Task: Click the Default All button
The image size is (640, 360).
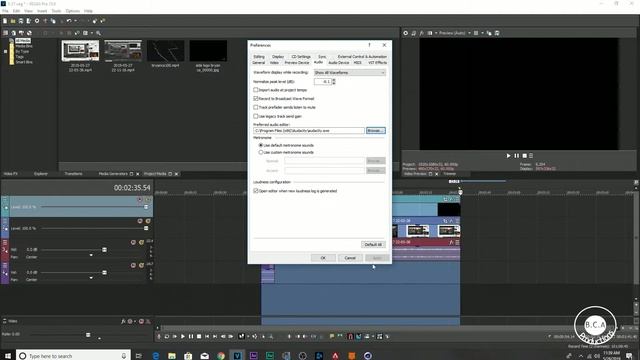Action: click(x=373, y=244)
